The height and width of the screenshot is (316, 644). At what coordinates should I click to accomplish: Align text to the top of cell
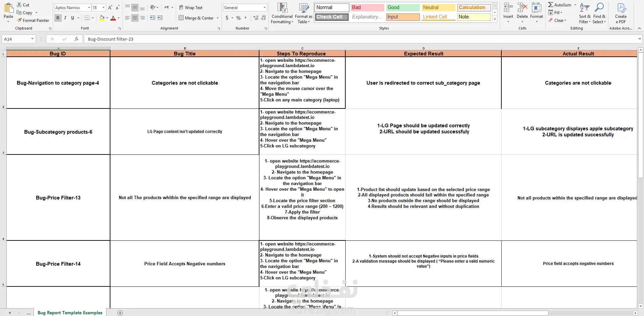(128, 7)
